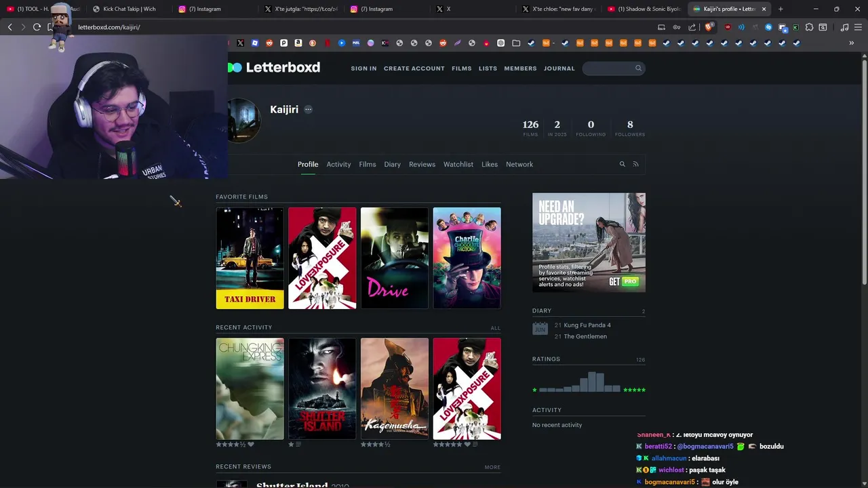Open the Taxi Driver favorite poster
The width and height of the screenshot is (868, 488).
(250, 258)
